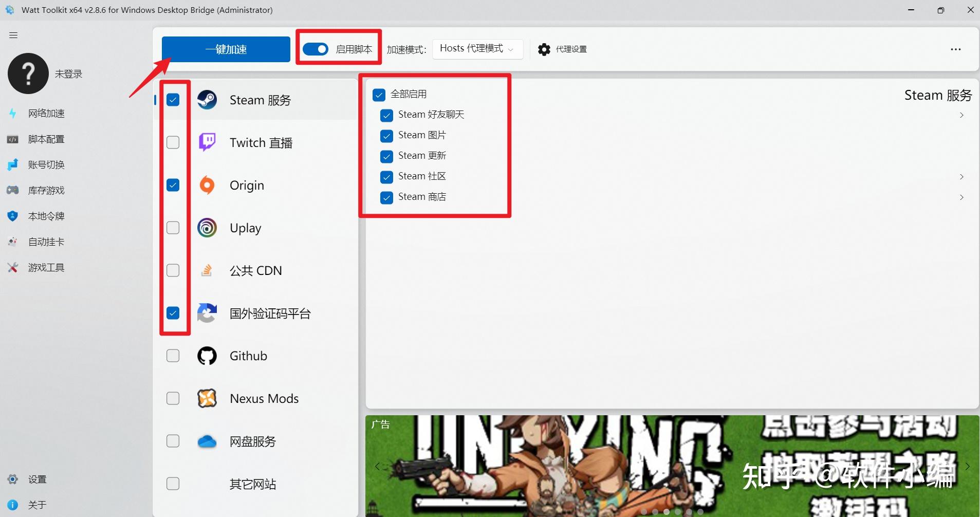The width and height of the screenshot is (980, 517).
Task: Check the 其它网站 checkbox
Action: point(173,484)
